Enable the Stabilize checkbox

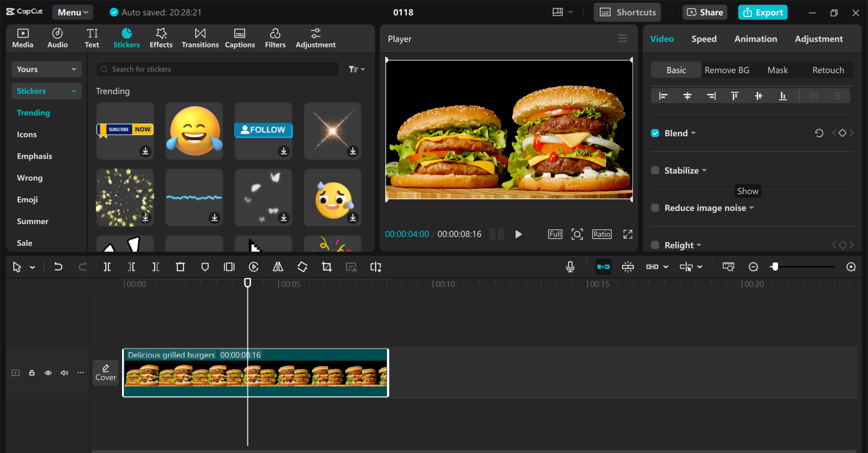pyautogui.click(x=655, y=170)
